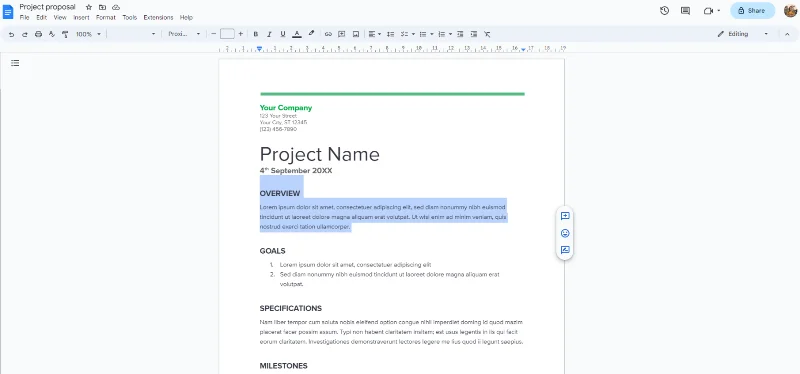Open the Edit menu
The height and width of the screenshot is (374, 800).
point(41,17)
